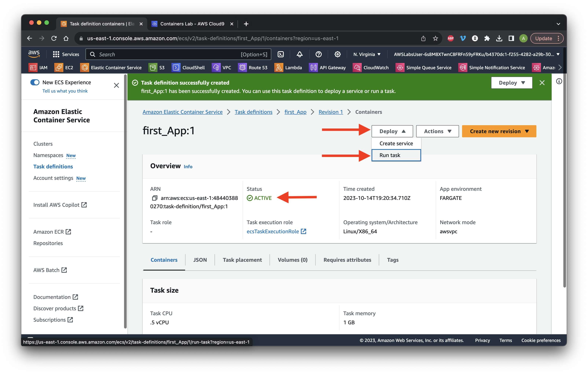
Task: Open the N. Virginia region selector
Action: (x=367, y=54)
